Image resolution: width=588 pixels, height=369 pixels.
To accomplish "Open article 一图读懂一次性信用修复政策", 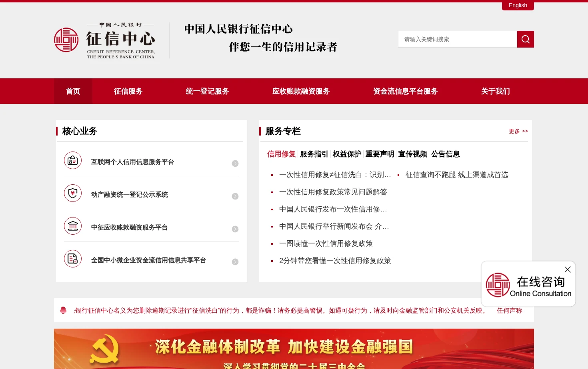I will pyautogui.click(x=326, y=243).
